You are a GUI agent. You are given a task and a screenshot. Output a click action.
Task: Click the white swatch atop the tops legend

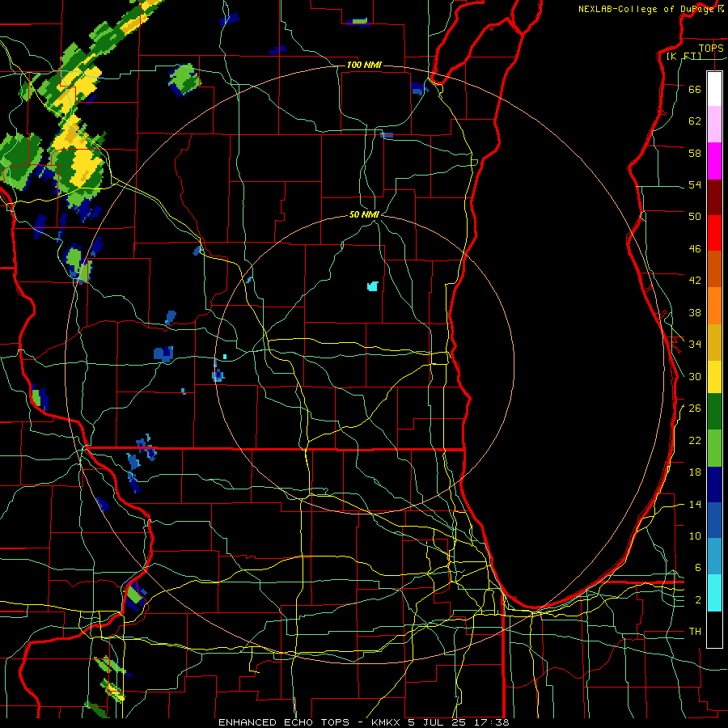click(714, 89)
